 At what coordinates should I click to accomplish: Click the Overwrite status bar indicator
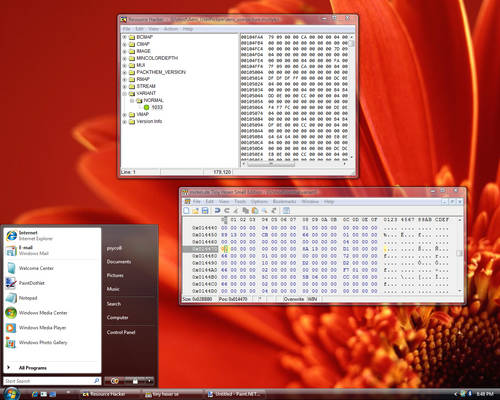tap(294, 299)
